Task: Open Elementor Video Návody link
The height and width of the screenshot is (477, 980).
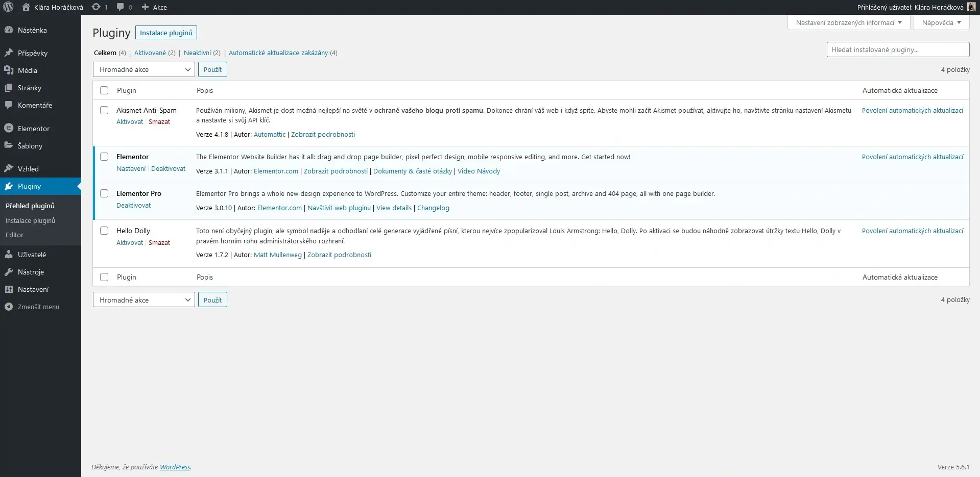Action: (479, 171)
